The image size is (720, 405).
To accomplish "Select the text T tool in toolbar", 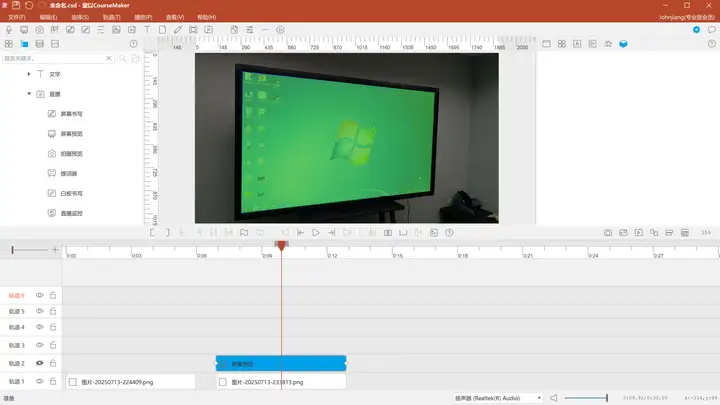I will pos(147,30).
